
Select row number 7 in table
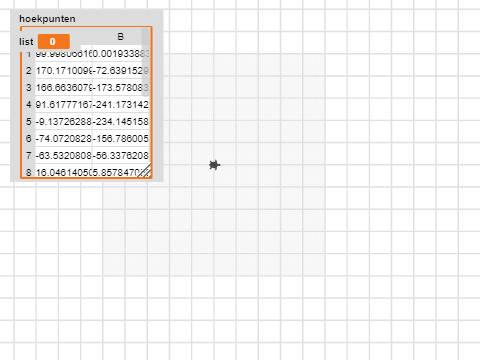(29, 156)
